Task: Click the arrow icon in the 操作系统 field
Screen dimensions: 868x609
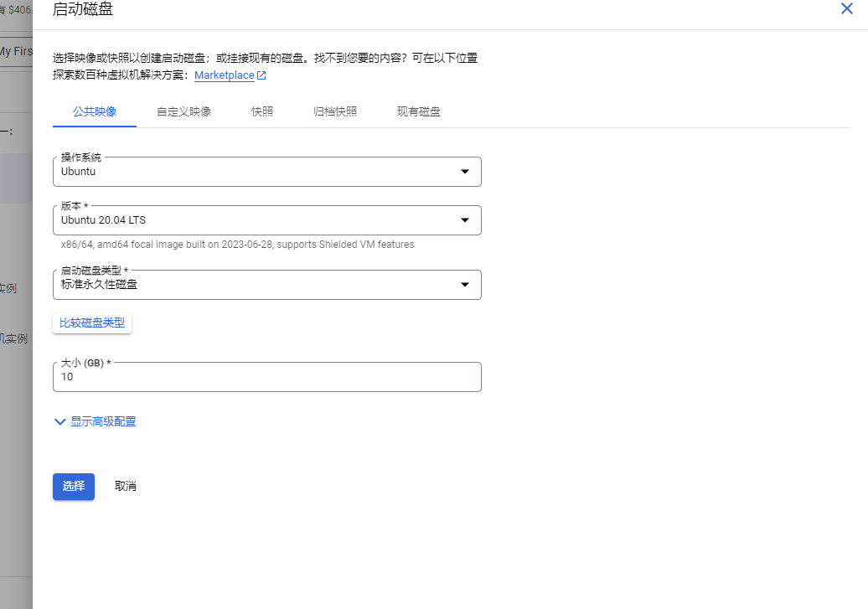Action: click(x=465, y=172)
